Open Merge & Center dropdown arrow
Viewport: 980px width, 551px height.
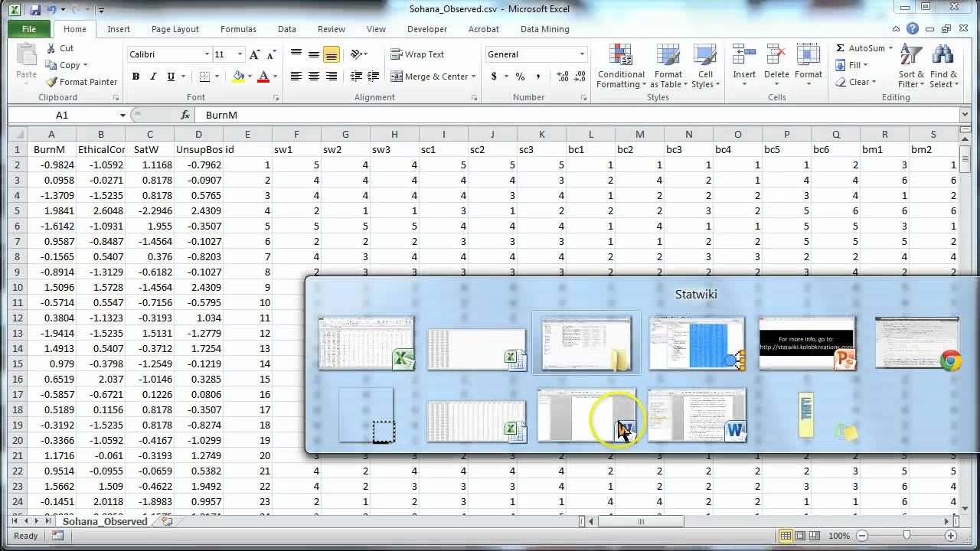[x=474, y=77]
